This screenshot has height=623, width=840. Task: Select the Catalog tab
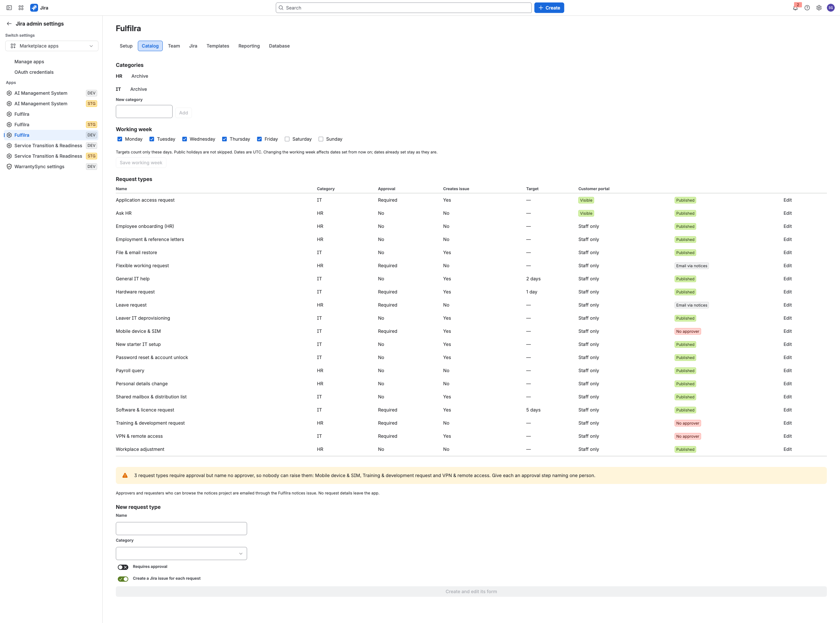(150, 46)
